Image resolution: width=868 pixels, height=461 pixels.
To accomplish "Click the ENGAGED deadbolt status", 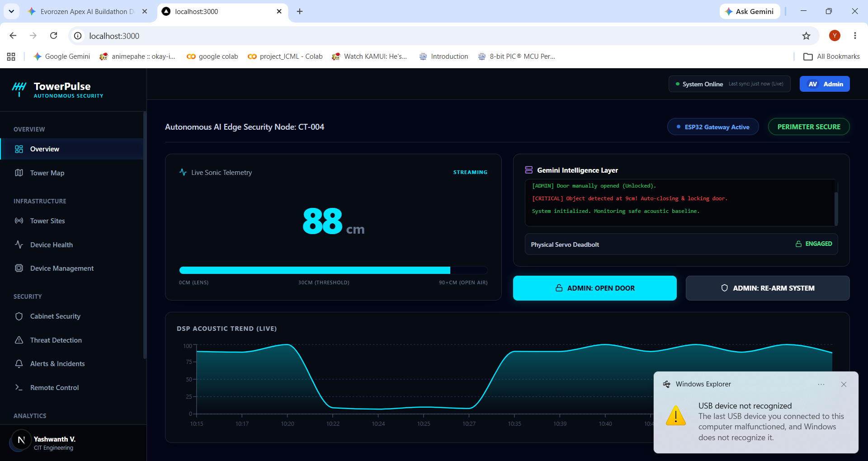I will pyautogui.click(x=814, y=244).
